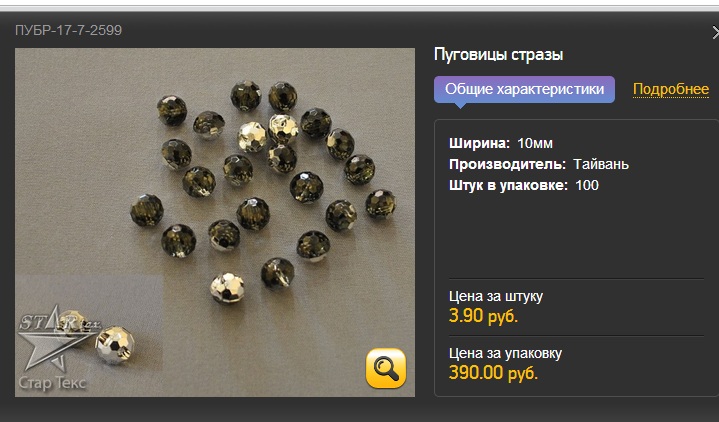Click the yellow magnifier zoom icon

(x=386, y=368)
